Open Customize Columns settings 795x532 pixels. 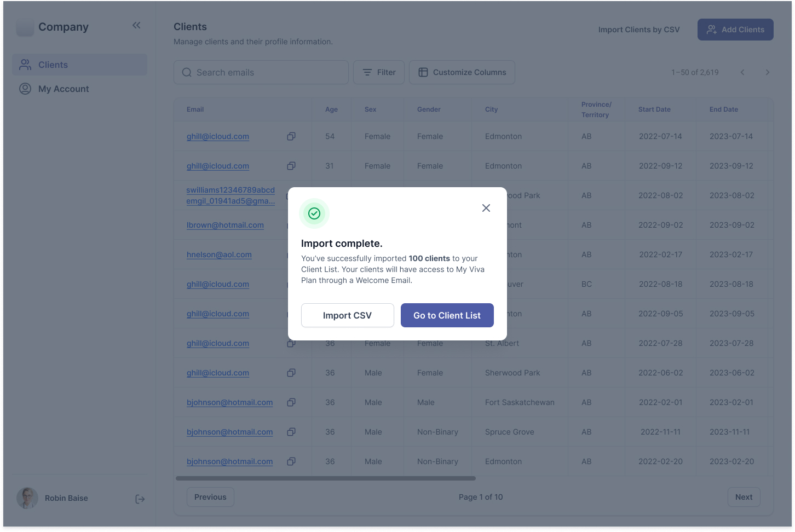point(462,72)
